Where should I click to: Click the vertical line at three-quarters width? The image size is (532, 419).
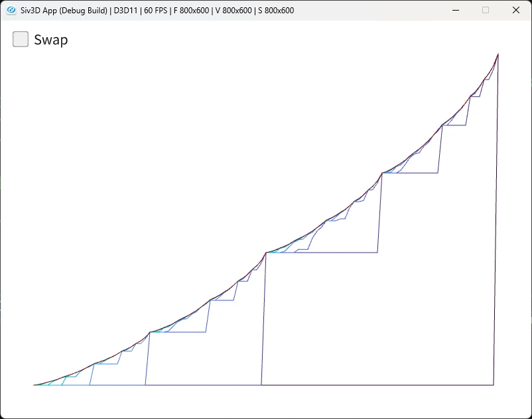pyautogui.click(x=380, y=213)
